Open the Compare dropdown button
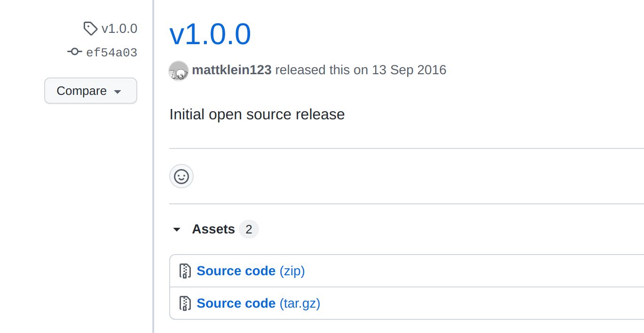This screenshot has width=644, height=333. pos(91,91)
